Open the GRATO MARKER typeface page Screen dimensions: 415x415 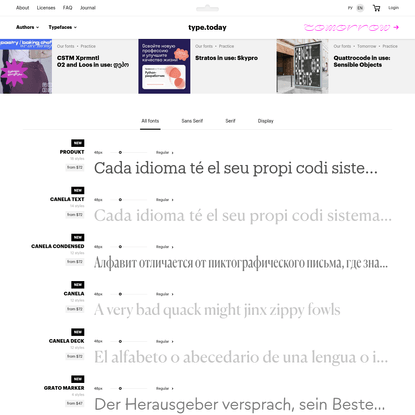tap(64, 388)
